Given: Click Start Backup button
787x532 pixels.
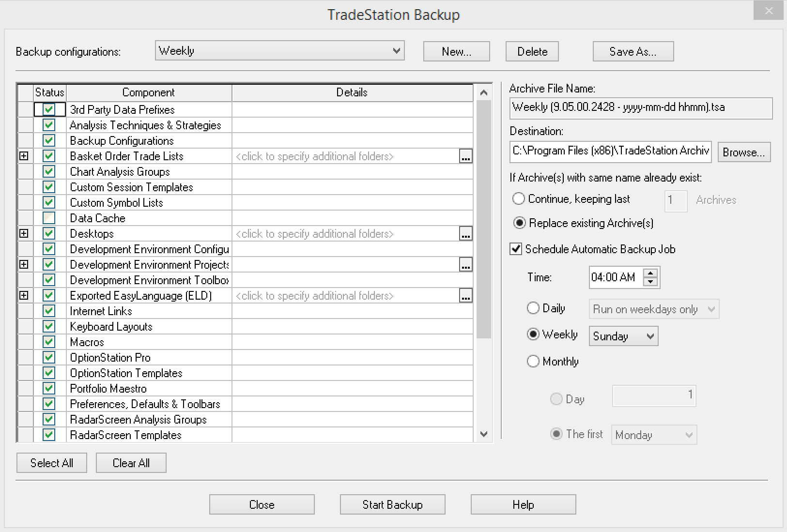Looking at the screenshot, I should pyautogui.click(x=393, y=504).
